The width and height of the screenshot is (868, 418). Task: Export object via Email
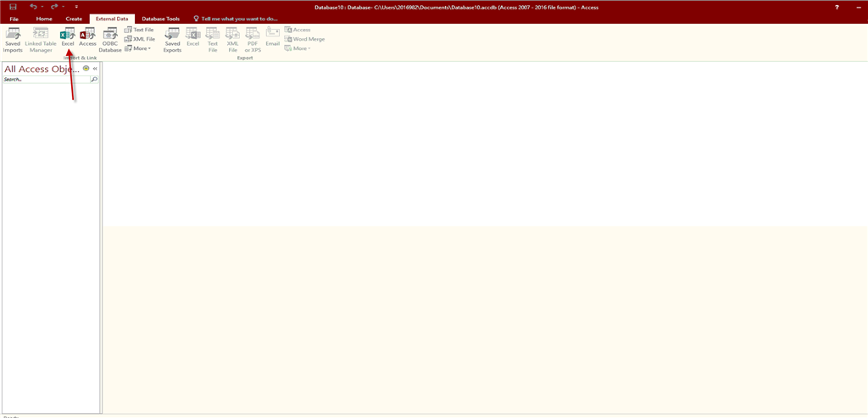coord(272,36)
